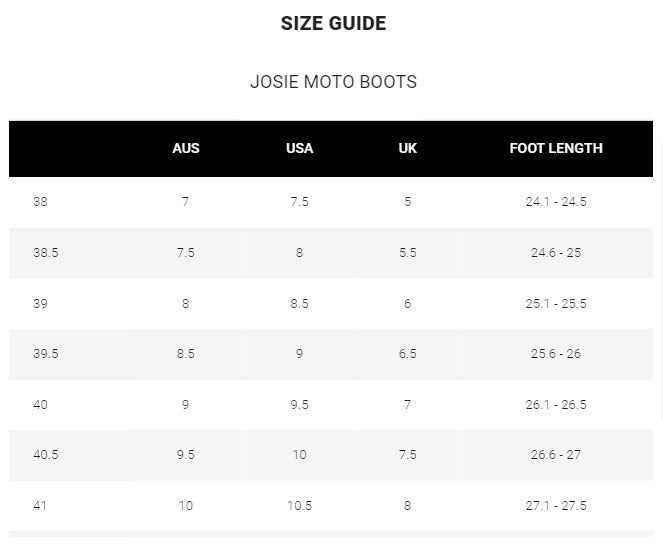Click foot length 27.1 - 27.5 cell
Image resolution: width=663 pixels, height=547 pixels.
(x=556, y=506)
